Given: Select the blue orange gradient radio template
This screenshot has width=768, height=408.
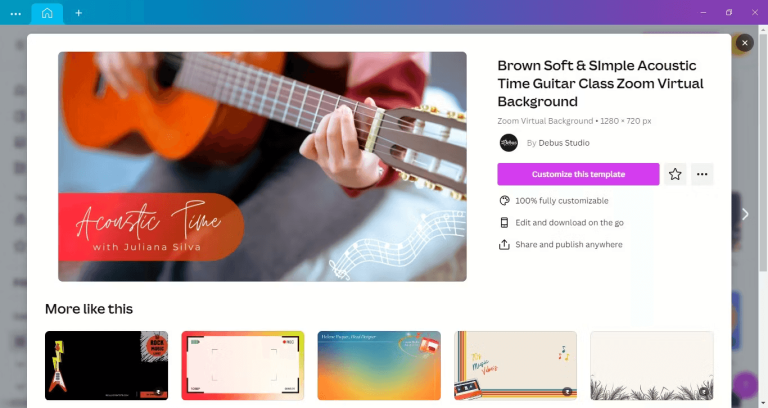Looking at the screenshot, I should click(x=379, y=365).
